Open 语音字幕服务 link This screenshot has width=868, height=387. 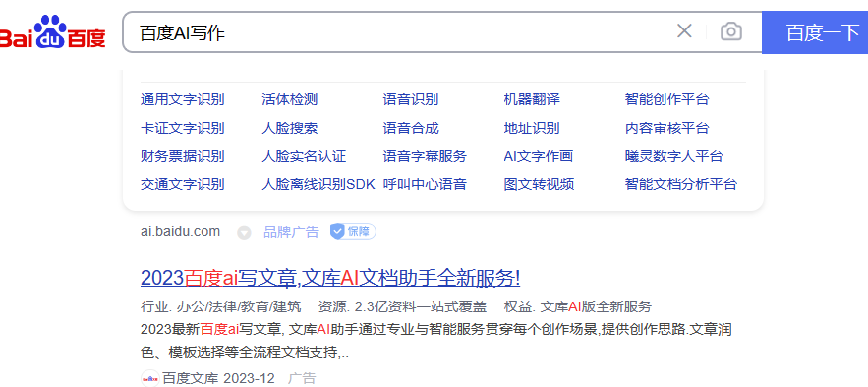pos(425,156)
